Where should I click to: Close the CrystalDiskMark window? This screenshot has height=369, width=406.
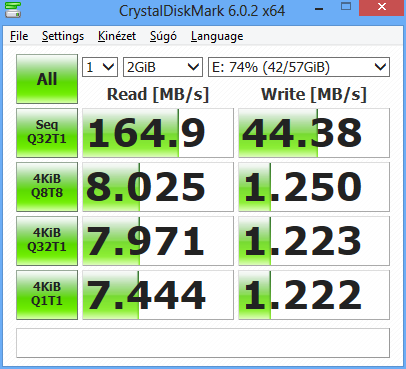pos(382,7)
